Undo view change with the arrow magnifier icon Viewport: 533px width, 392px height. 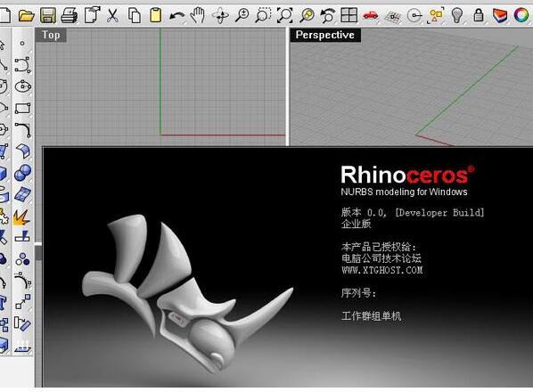click(328, 15)
